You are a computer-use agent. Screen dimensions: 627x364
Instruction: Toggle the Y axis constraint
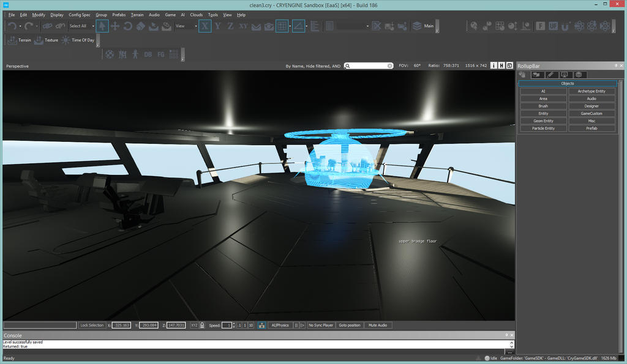point(217,26)
